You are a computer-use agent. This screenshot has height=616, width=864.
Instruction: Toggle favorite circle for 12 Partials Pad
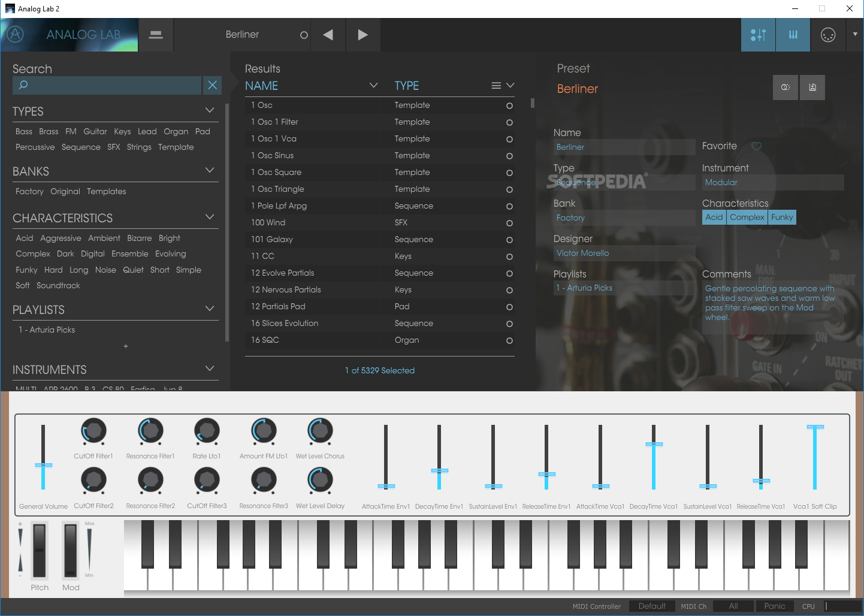click(x=509, y=307)
